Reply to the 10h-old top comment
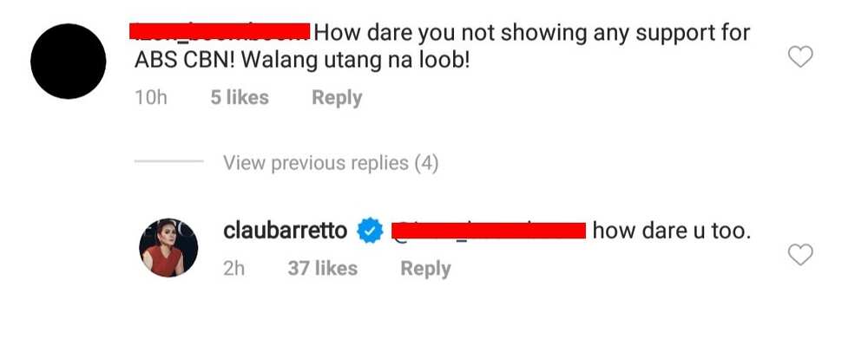Image resolution: width=868 pixels, height=352 pixels. click(x=337, y=98)
